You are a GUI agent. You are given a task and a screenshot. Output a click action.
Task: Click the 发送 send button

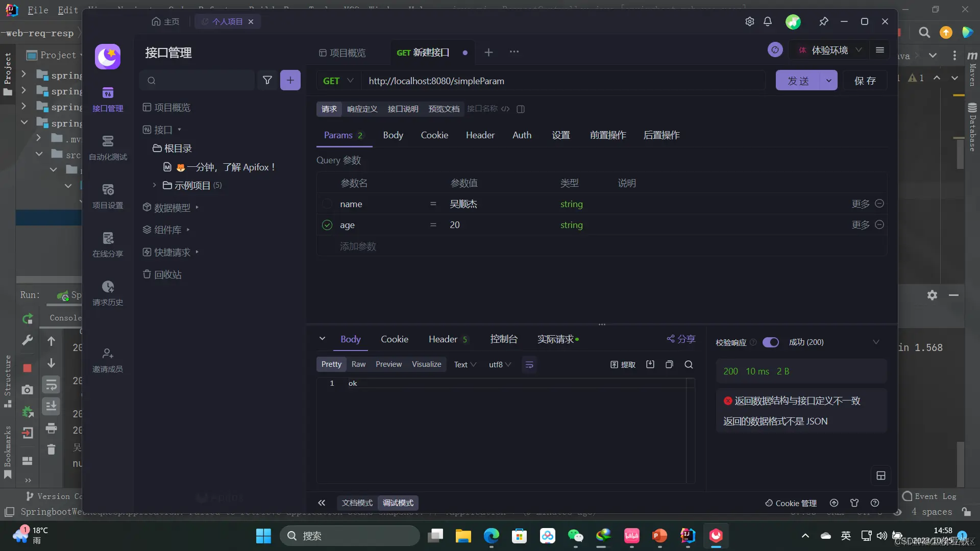[798, 81]
